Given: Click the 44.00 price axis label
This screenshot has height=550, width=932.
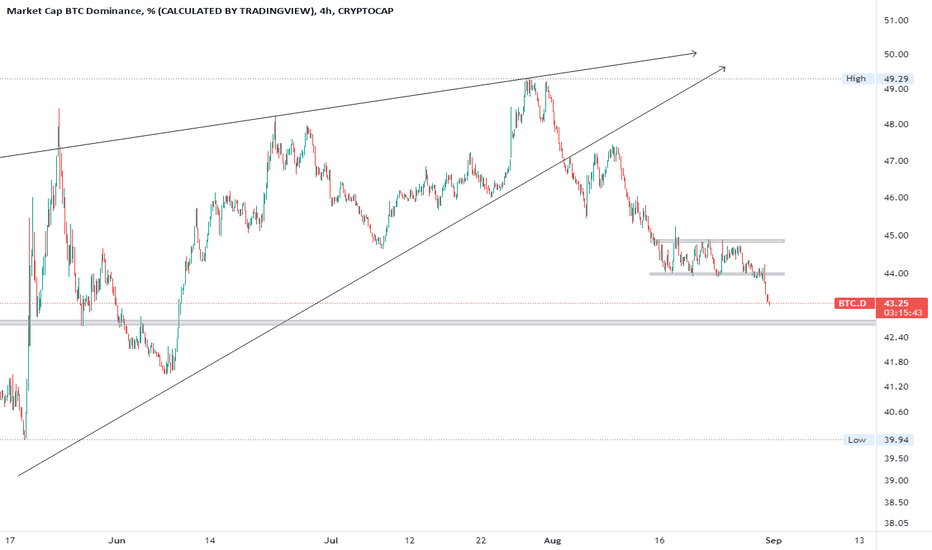Looking at the screenshot, I should coord(896,274).
